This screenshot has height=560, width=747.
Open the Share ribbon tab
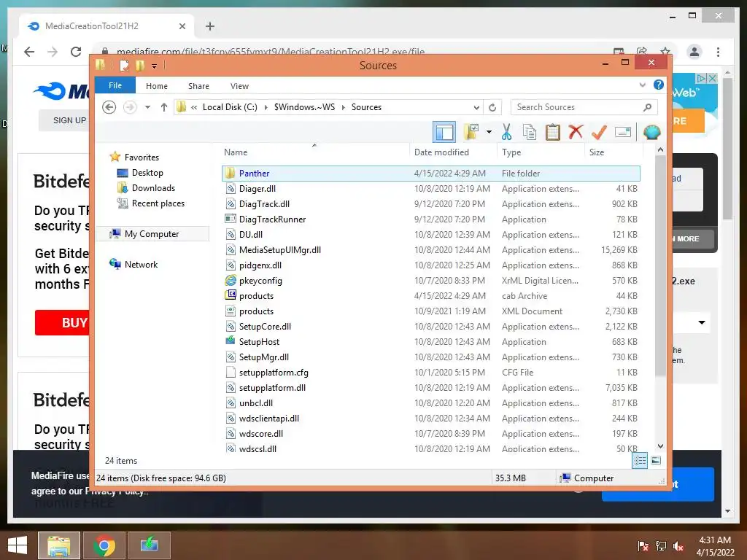[198, 86]
